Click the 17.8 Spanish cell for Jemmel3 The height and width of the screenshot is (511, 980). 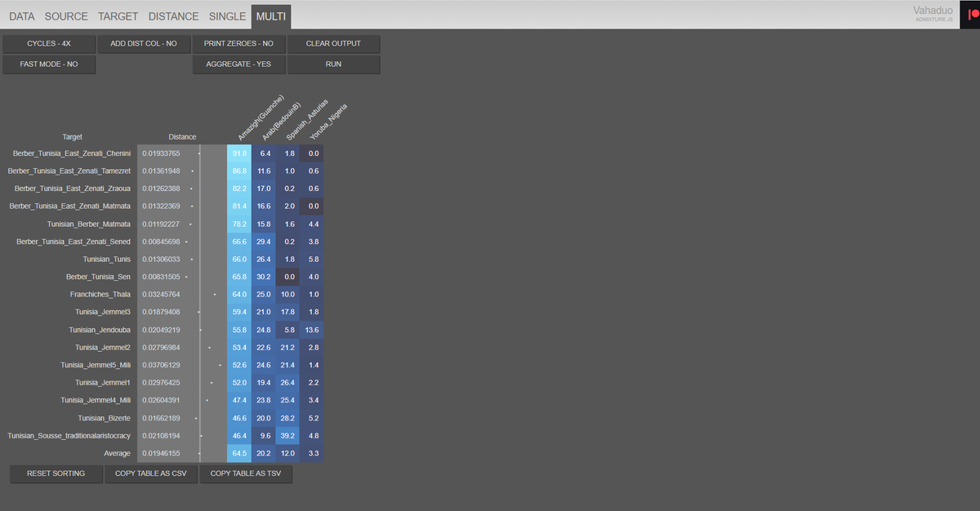coord(288,312)
